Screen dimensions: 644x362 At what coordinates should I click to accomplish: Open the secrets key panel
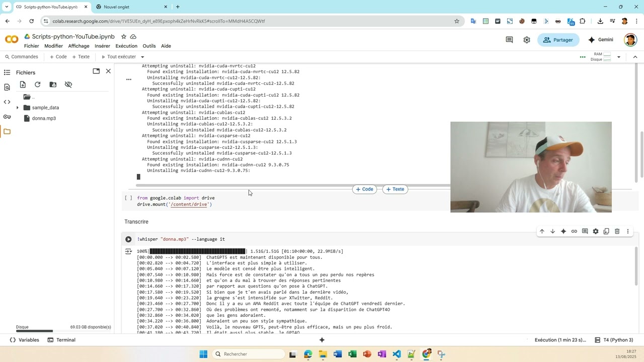click(7, 117)
